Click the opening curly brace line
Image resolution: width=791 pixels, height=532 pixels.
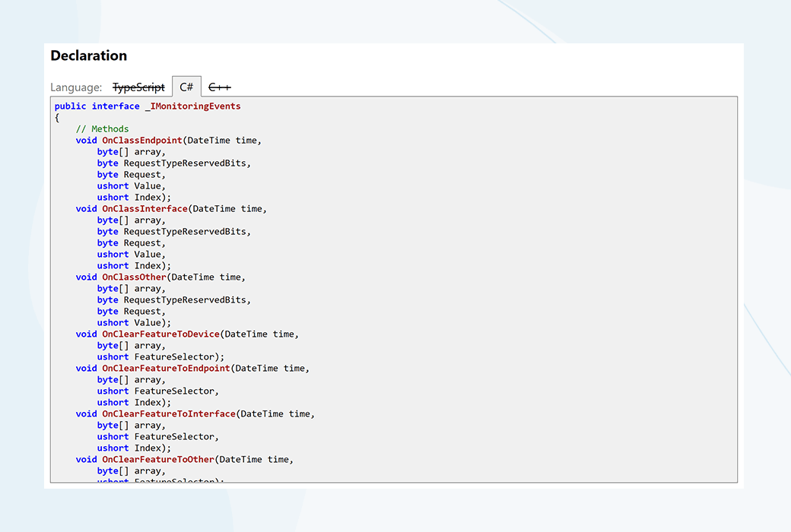point(57,118)
